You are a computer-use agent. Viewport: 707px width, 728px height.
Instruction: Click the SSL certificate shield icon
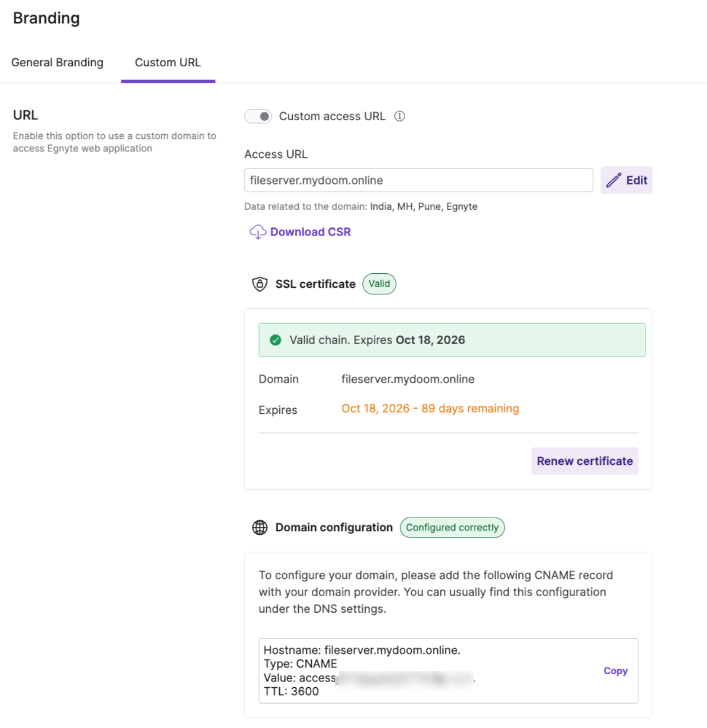pyautogui.click(x=259, y=283)
